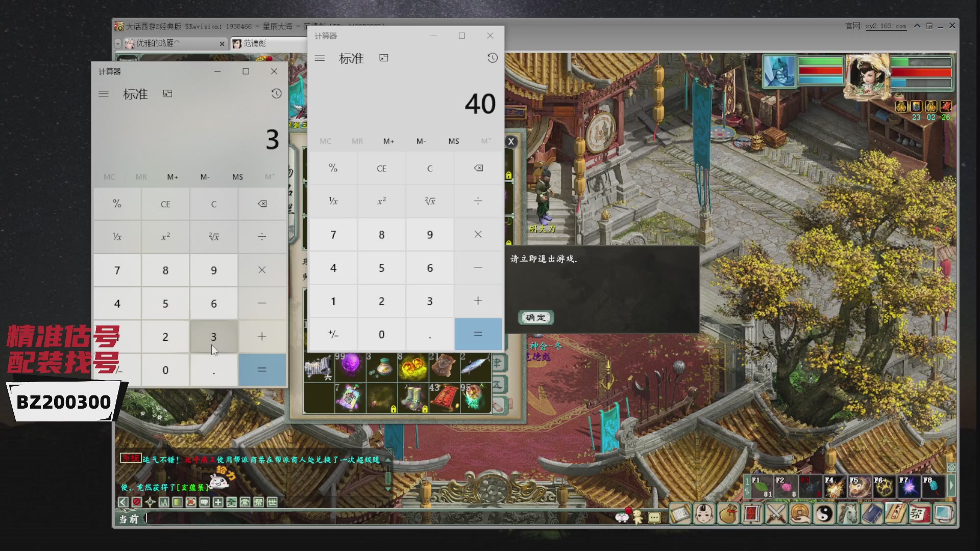Click the computer system icon
Screen dimensions: 980x551
coord(944,514)
